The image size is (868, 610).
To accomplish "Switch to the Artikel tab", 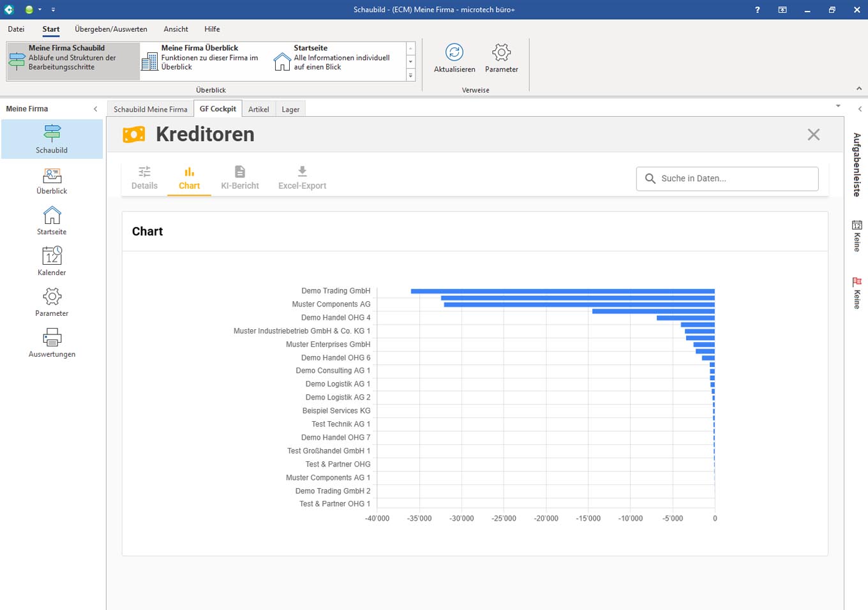I will (258, 110).
